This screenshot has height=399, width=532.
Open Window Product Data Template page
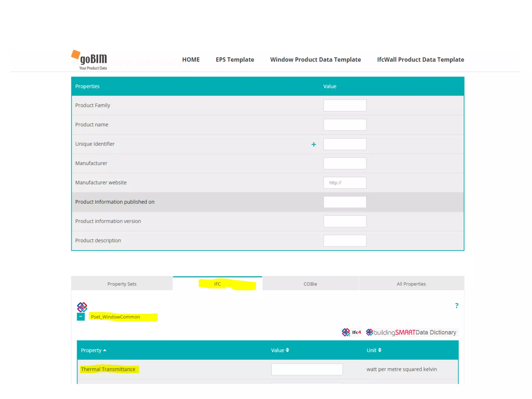315,59
